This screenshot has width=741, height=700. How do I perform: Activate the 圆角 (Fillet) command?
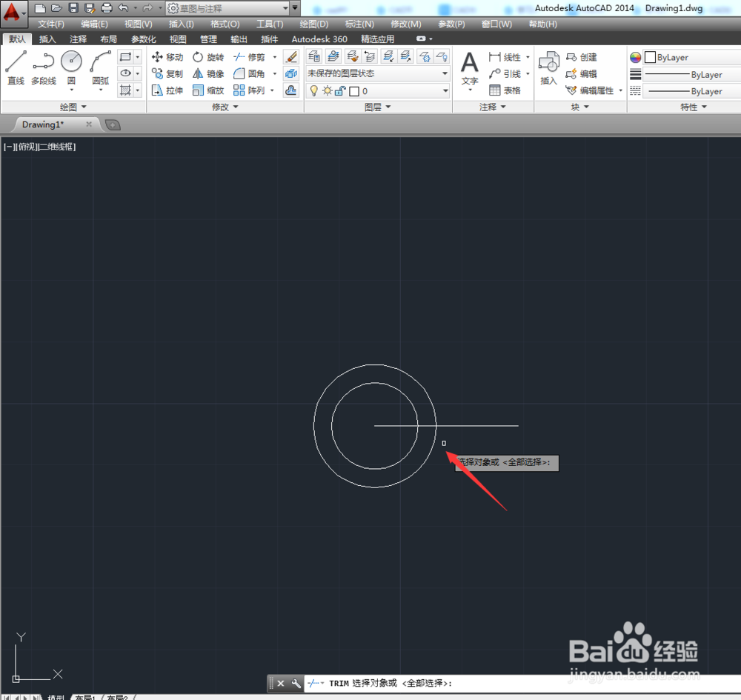(x=250, y=73)
